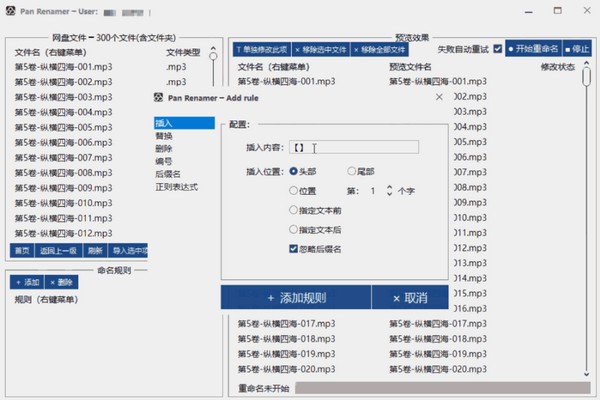
Task: Click the 添加规则 (add rule) button
Action: pyautogui.click(x=295, y=298)
